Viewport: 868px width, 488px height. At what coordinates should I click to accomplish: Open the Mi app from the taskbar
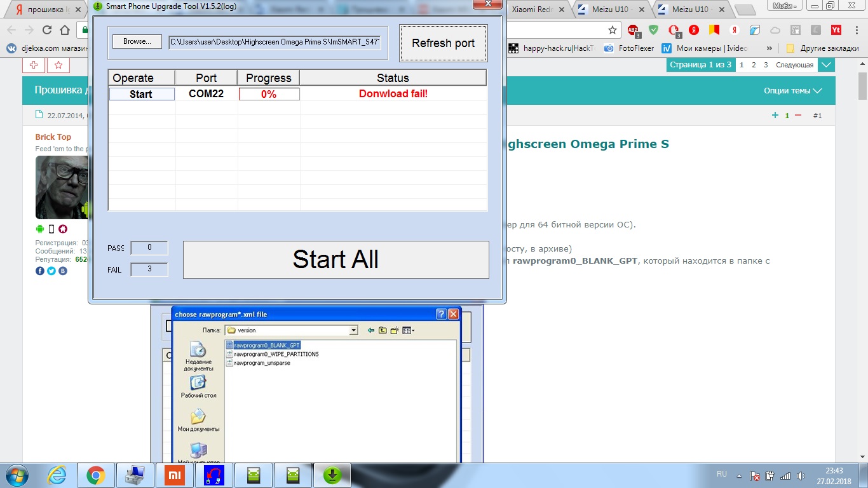pos(174,475)
